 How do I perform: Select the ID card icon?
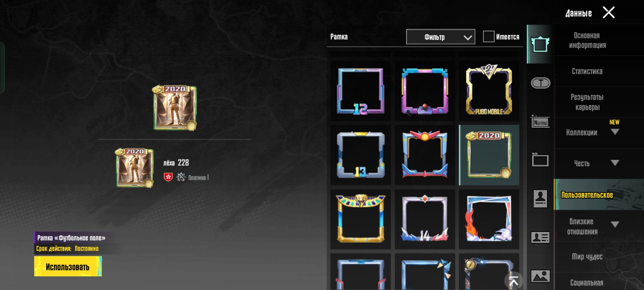point(540,237)
